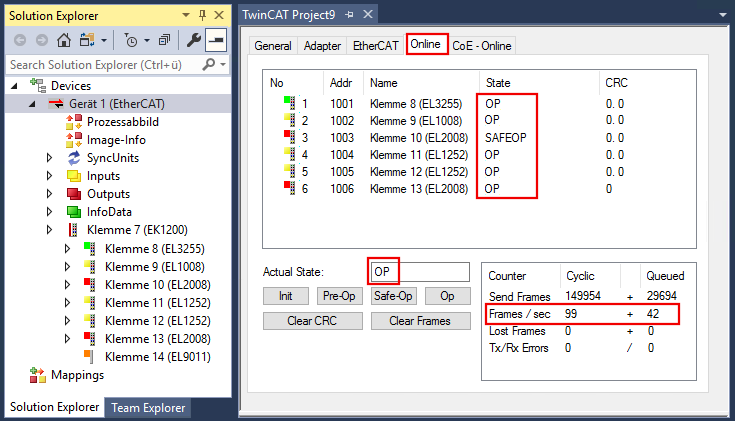Click the Devices node icon
The height and width of the screenshot is (422, 736).
tap(38, 85)
